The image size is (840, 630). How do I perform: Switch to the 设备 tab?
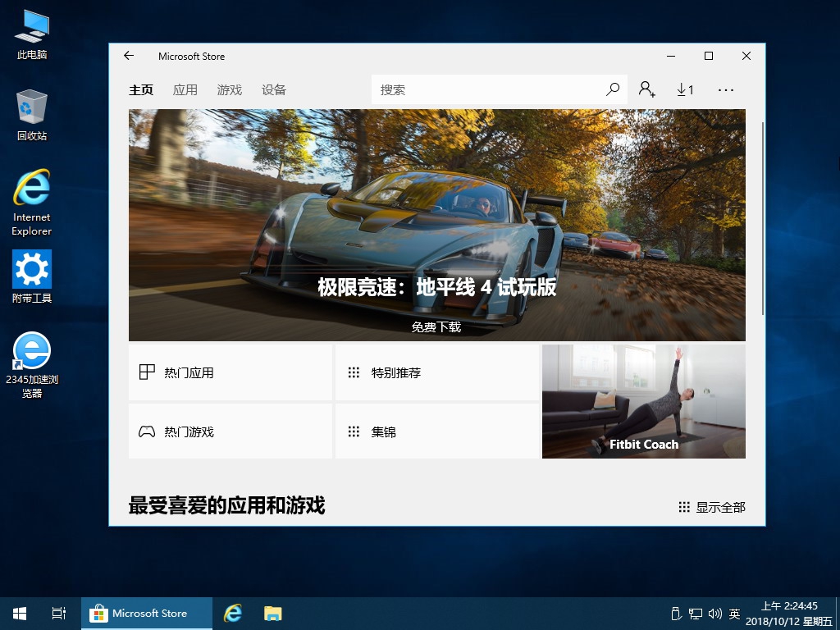point(274,89)
